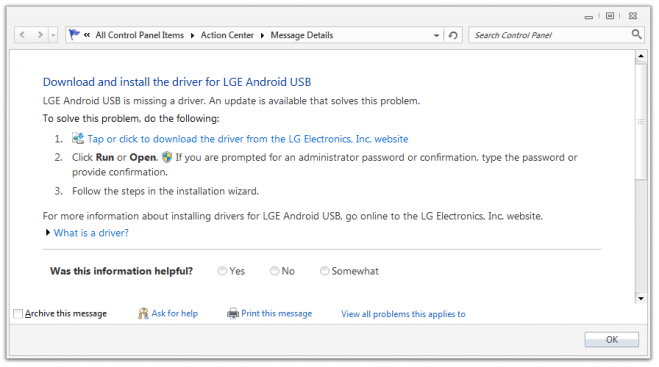Screen dimensions: 659x367
Task: Open View all problems this applies to
Action: (403, 314)
